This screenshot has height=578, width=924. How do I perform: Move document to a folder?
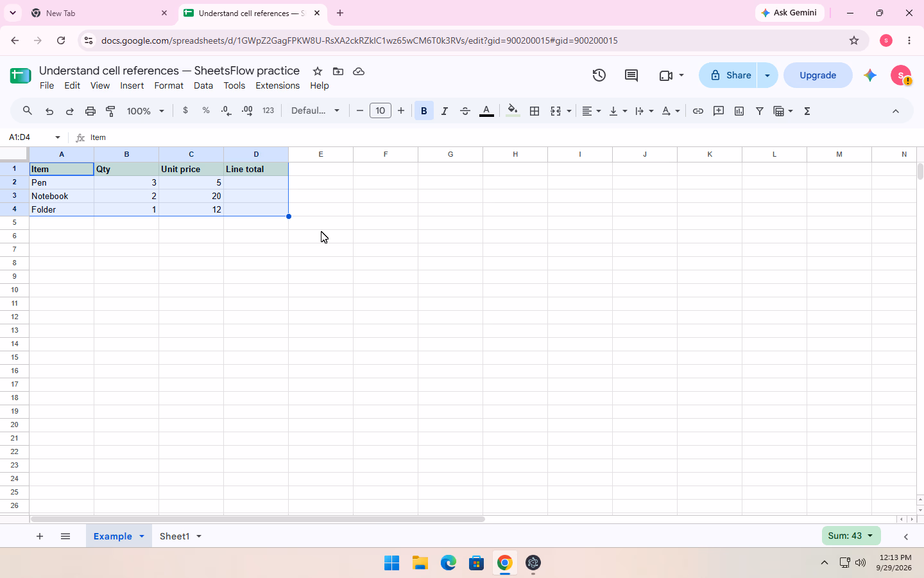338,71
